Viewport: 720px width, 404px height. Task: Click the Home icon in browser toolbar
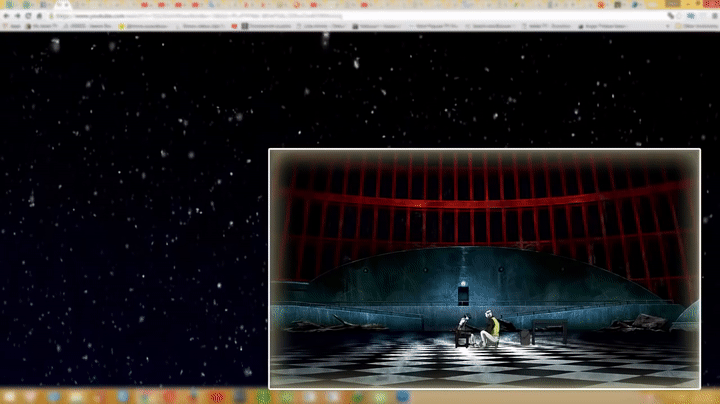[39, 16]
